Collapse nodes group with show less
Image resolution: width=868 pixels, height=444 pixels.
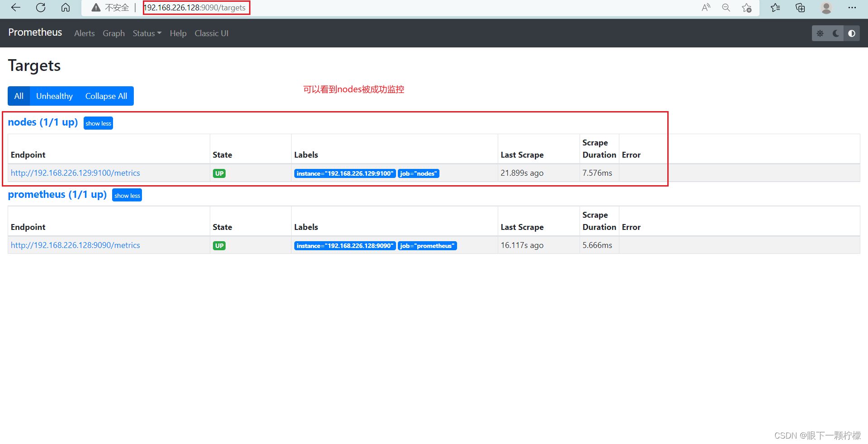click(x=98, y=123)
